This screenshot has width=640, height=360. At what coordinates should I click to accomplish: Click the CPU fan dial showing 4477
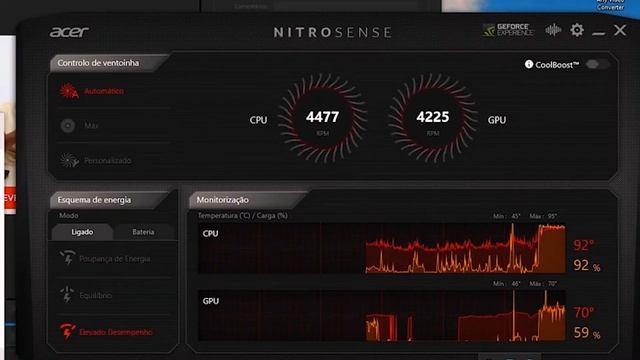(x=322, y=118)
